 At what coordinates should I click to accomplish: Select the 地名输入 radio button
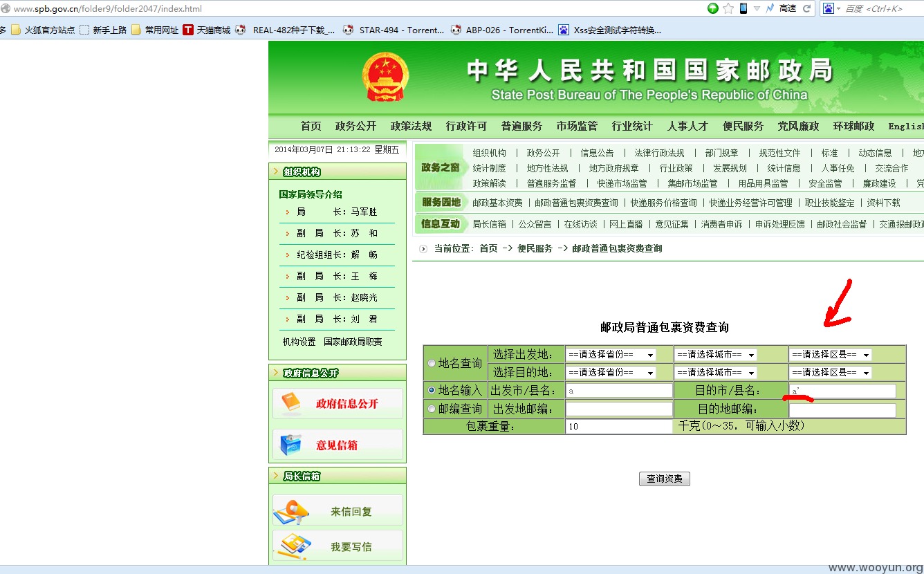click(x=432, y=391)
